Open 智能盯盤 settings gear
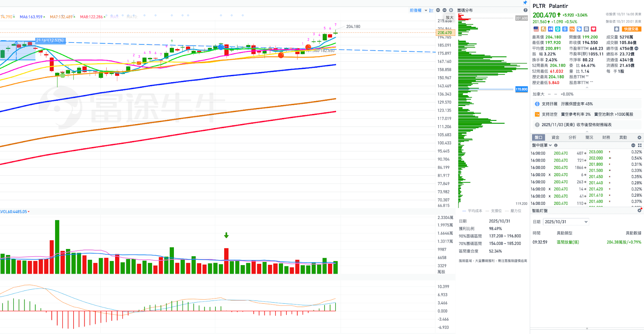Screen dimensions: 644x334 coord(639,210)
